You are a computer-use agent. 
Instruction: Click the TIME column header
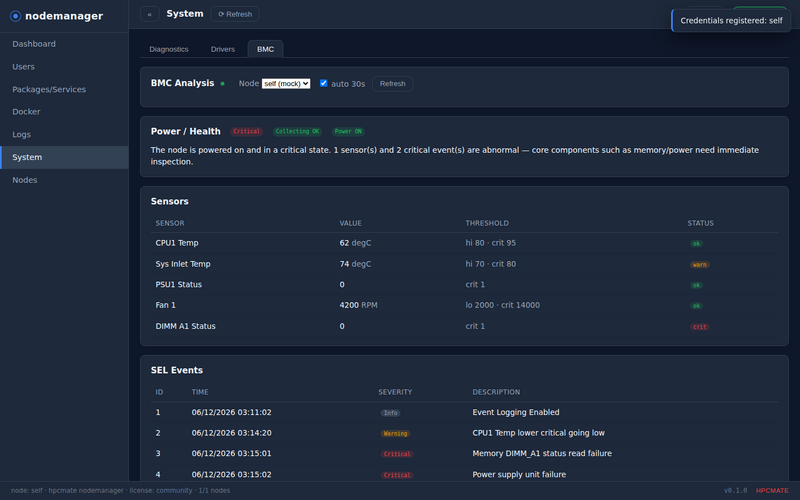200,392
